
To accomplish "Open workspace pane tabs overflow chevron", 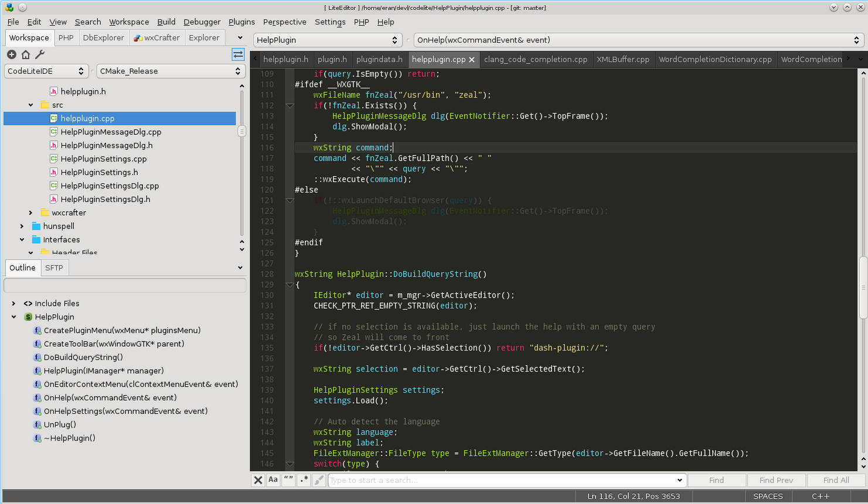I will point(240,38).
